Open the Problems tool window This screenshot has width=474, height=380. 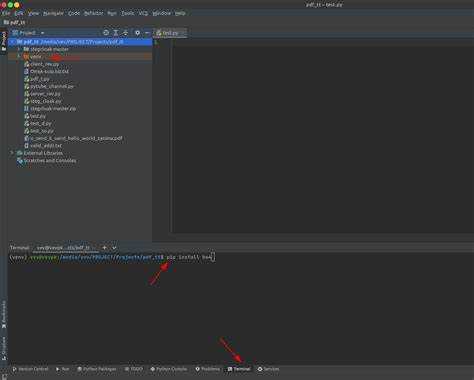207,369
